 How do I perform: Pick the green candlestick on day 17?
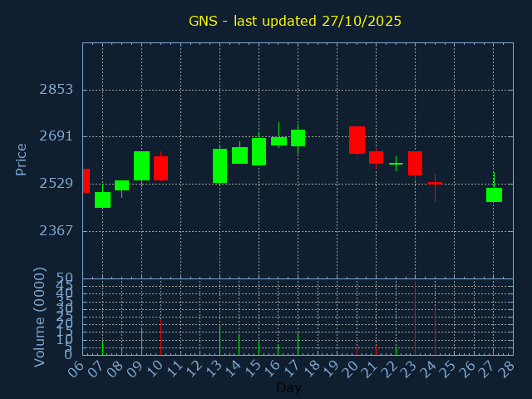click(298, 137)
